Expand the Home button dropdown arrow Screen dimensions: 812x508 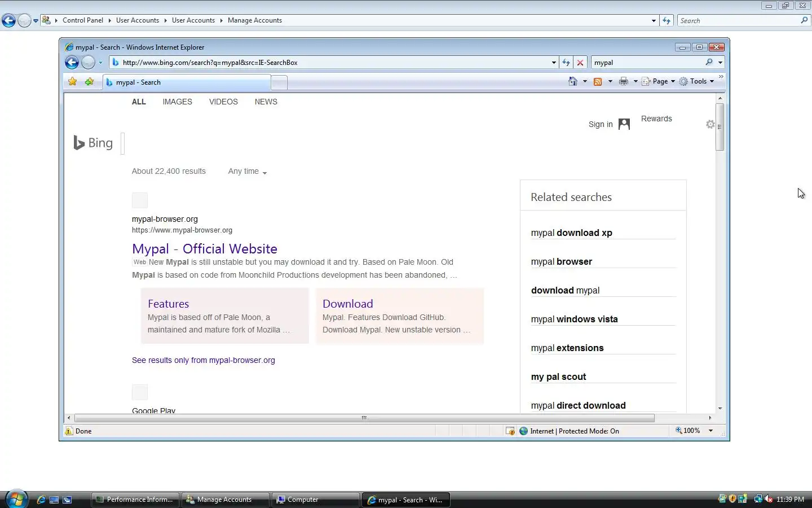point(585,81)
